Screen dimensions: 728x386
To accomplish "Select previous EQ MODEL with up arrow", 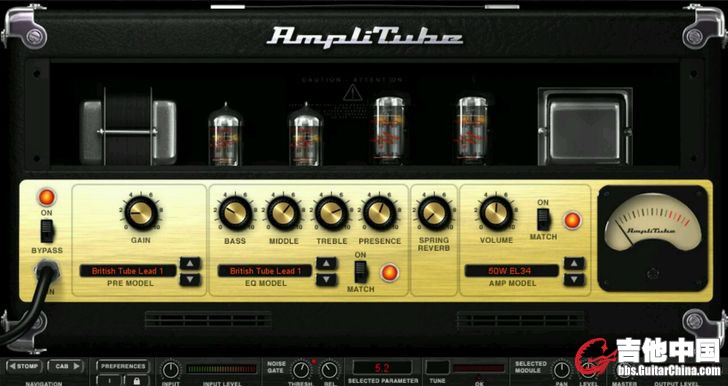I will [326, 263].
